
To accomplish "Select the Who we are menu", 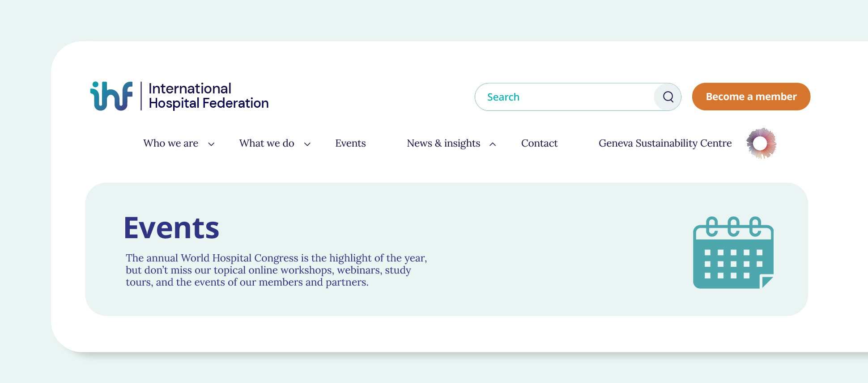I will 170,143.
